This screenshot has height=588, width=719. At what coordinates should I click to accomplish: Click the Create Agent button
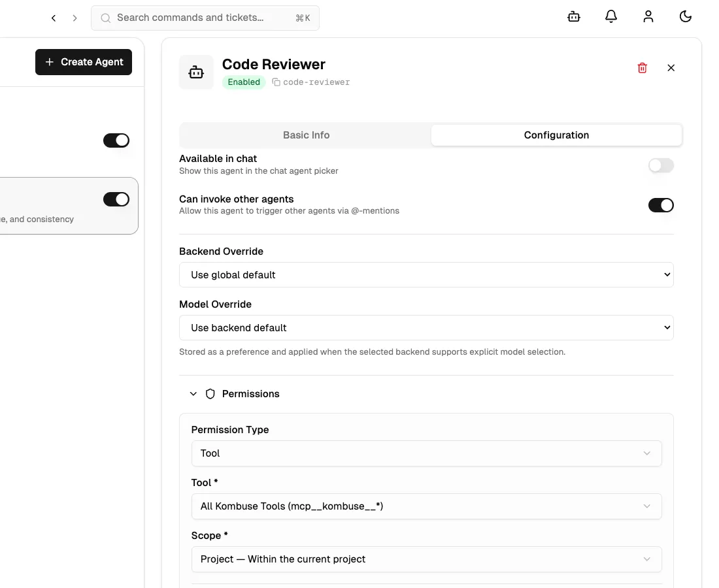[x=84, y=61]
